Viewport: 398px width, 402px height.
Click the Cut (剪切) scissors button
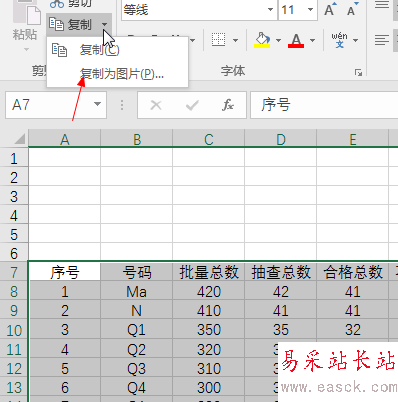pos(70,4)
